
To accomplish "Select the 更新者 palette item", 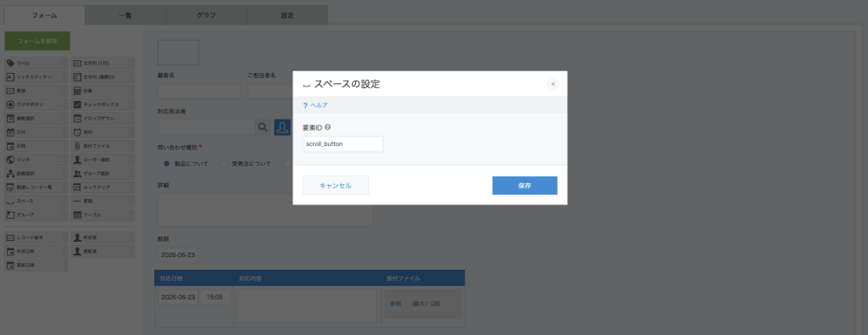I will tap(103, 251).
